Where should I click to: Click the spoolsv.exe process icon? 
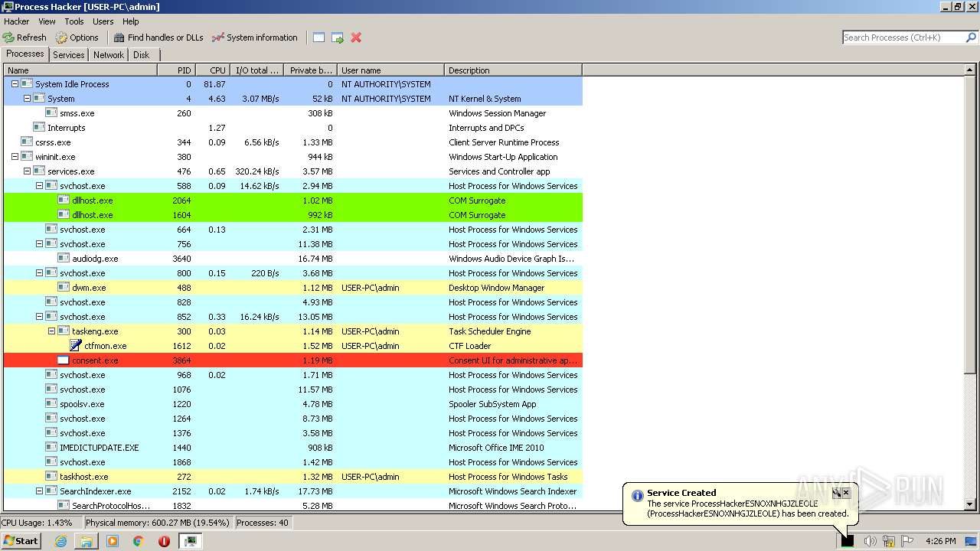[x=51, y=404]
